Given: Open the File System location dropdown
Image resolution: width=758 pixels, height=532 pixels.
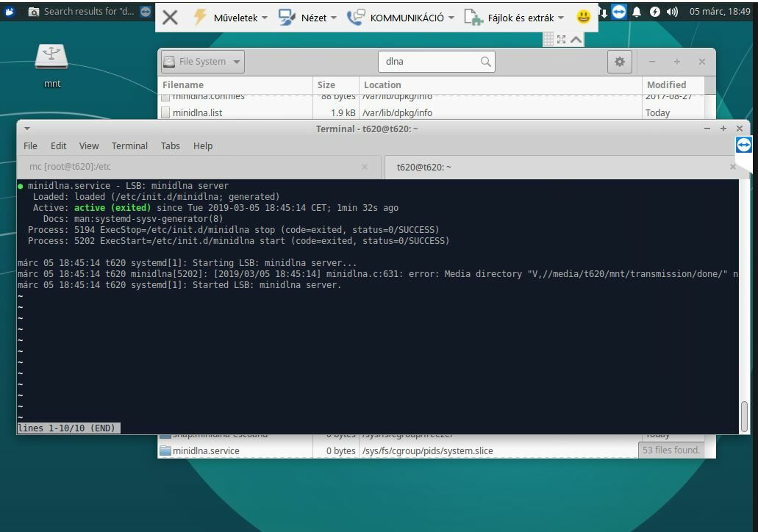Looking at the screenshot, I should pos(203,62).
